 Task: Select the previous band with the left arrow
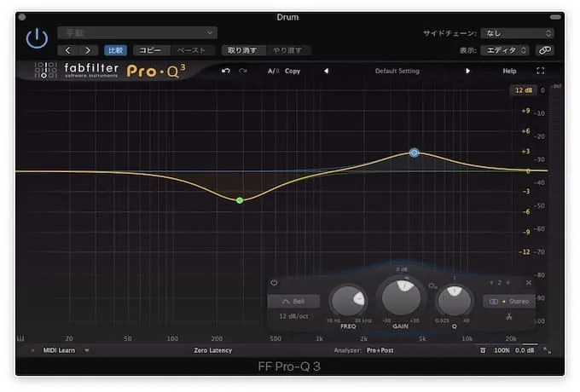(x=491, y=283)
